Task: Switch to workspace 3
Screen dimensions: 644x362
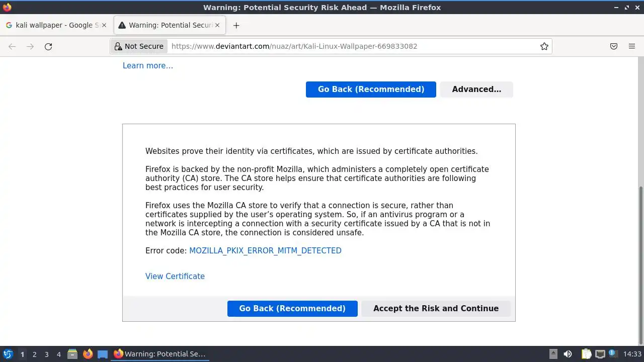Action: click(x=46, y=354)
